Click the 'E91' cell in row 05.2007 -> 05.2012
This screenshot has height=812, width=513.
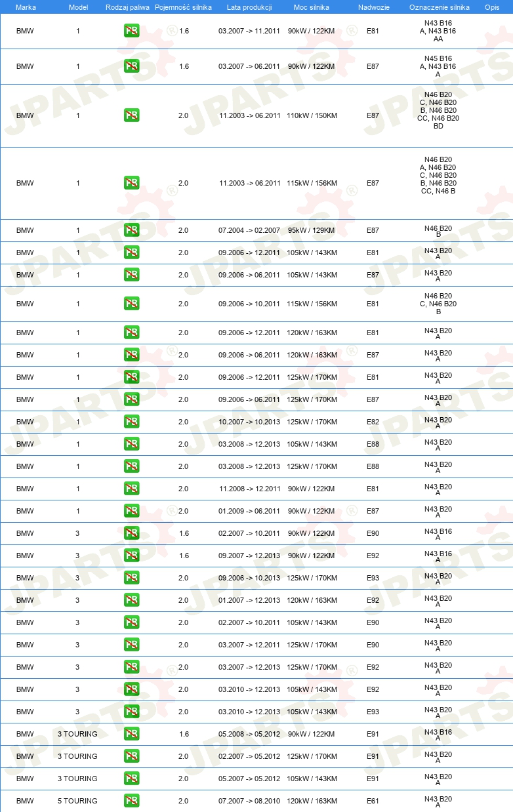click(373, 779)
